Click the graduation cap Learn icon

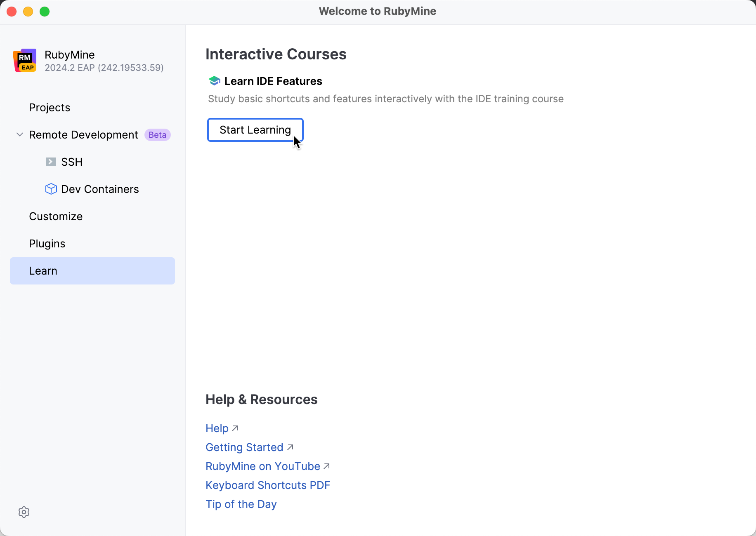[214, 81]
